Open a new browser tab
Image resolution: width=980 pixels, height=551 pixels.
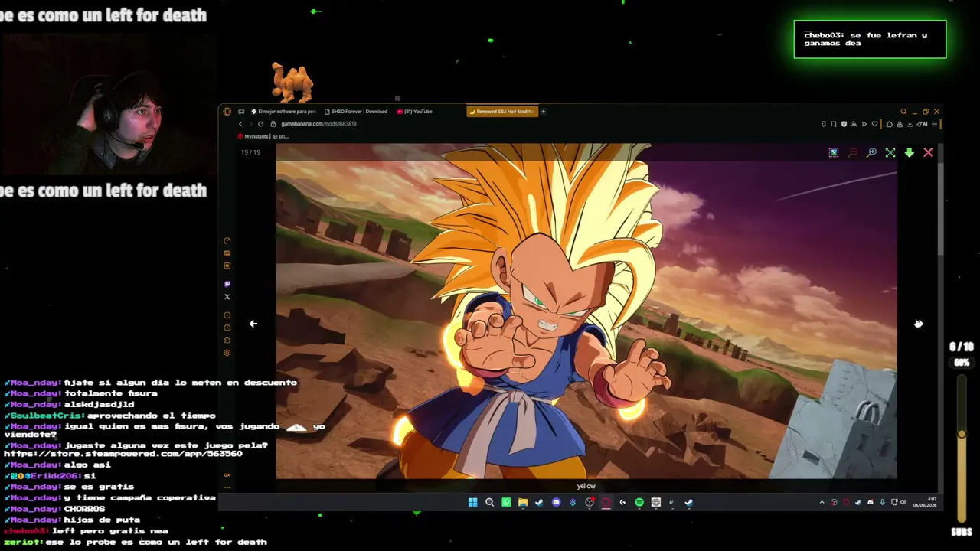[544, 112]
